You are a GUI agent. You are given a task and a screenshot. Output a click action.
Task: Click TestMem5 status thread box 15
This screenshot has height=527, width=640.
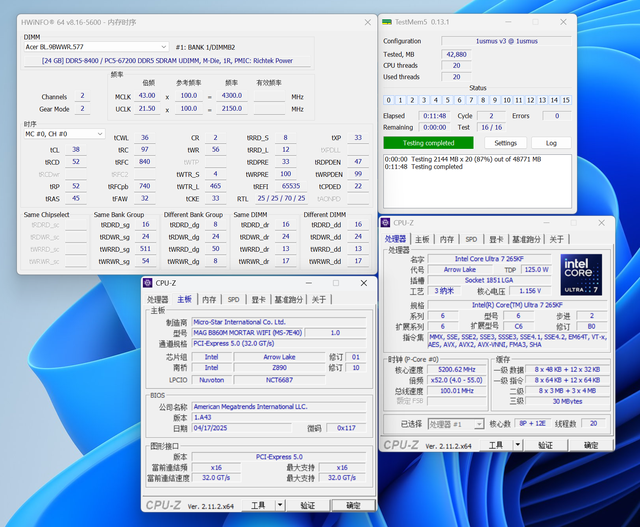tap(566, 100)
